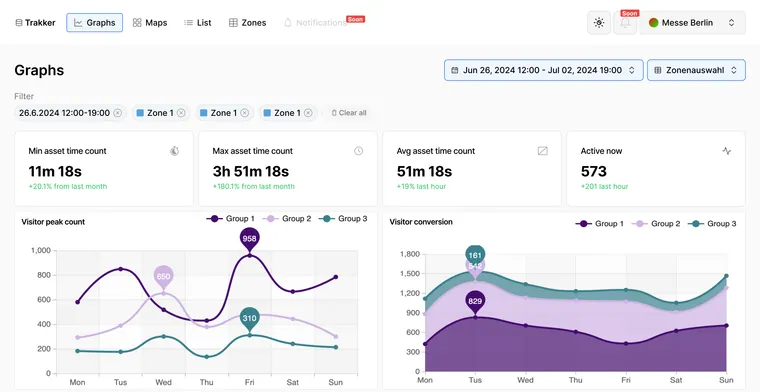Image resolution: width=760 pixels, height=392 pixels.
Task: Go to the List tab
Action: [x=197, y=23]
